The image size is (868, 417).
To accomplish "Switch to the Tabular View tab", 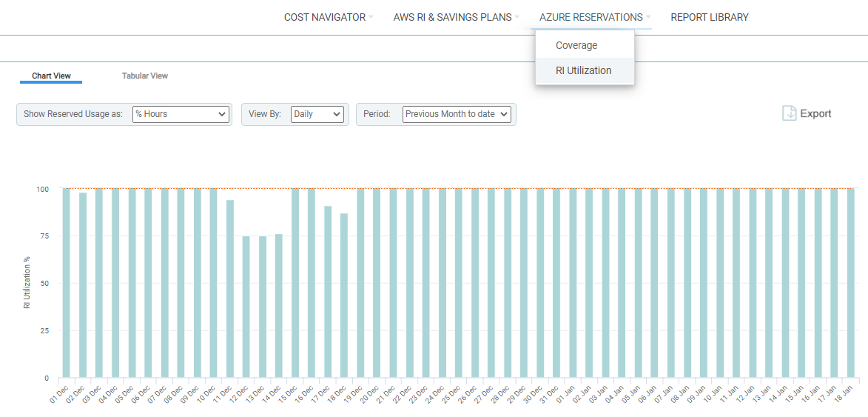I will click(x=145, y=76).
